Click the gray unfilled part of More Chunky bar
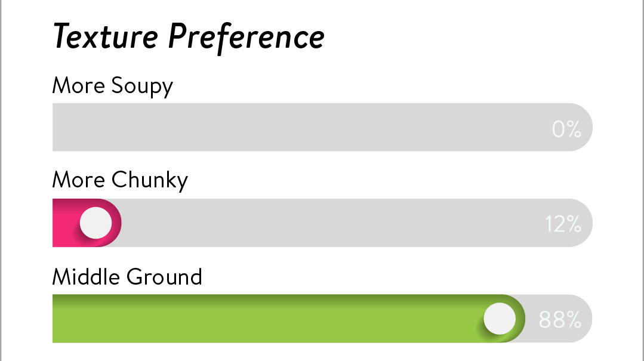 click(329, 223)
